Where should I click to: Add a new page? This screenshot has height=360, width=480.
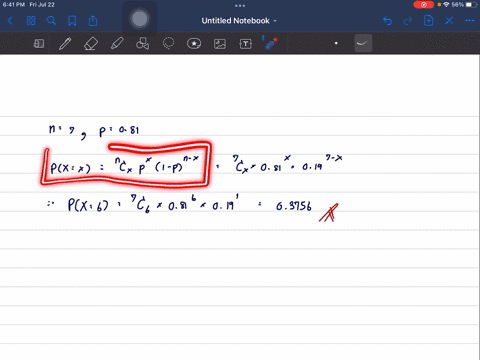click(x=428, y=21)
